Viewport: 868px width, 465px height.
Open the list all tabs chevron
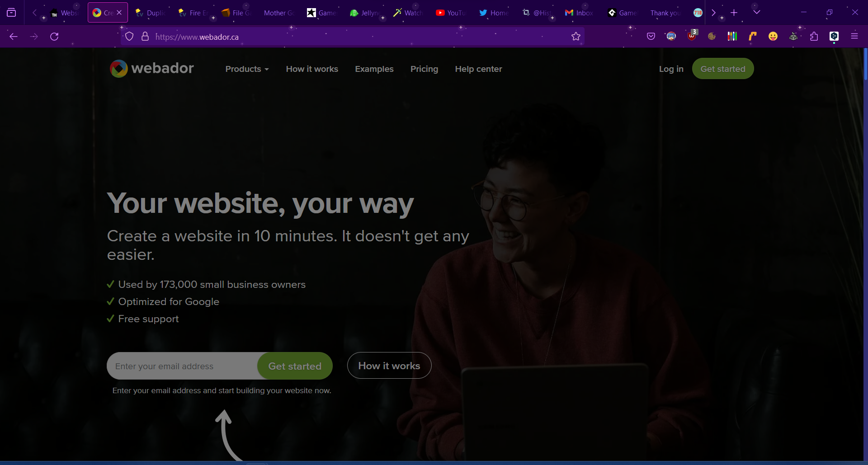[756, 12]
